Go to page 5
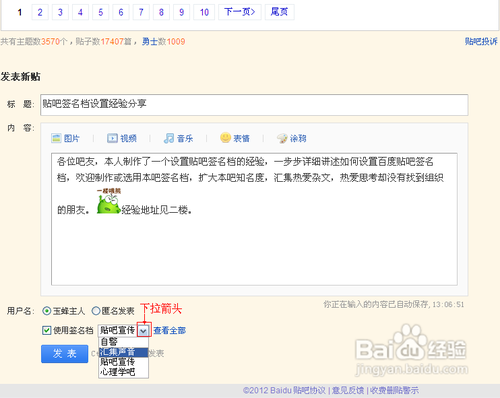 pyautogui.click(x=101, y=12)
